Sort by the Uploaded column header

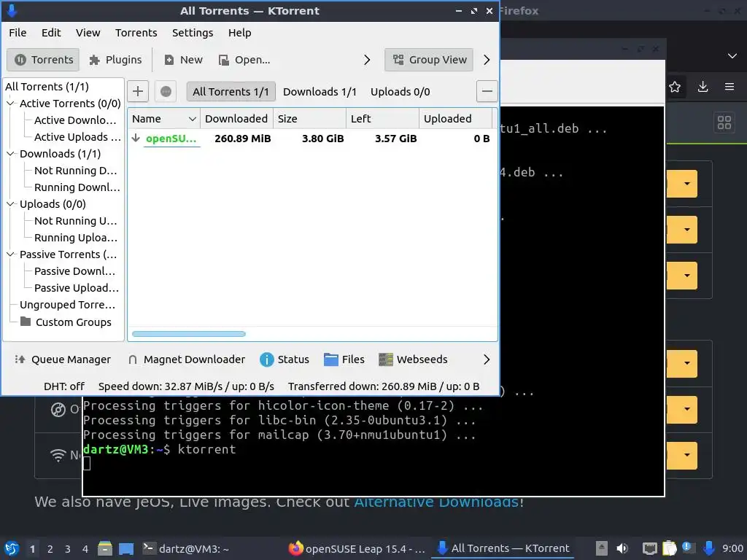pyautogui.click(x=455, y=119)
